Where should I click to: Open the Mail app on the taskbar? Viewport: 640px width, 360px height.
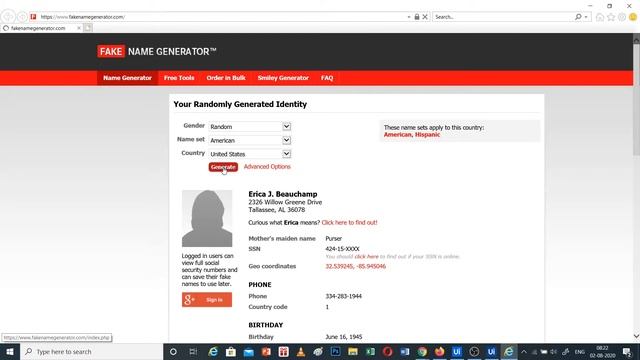[249, 351]
